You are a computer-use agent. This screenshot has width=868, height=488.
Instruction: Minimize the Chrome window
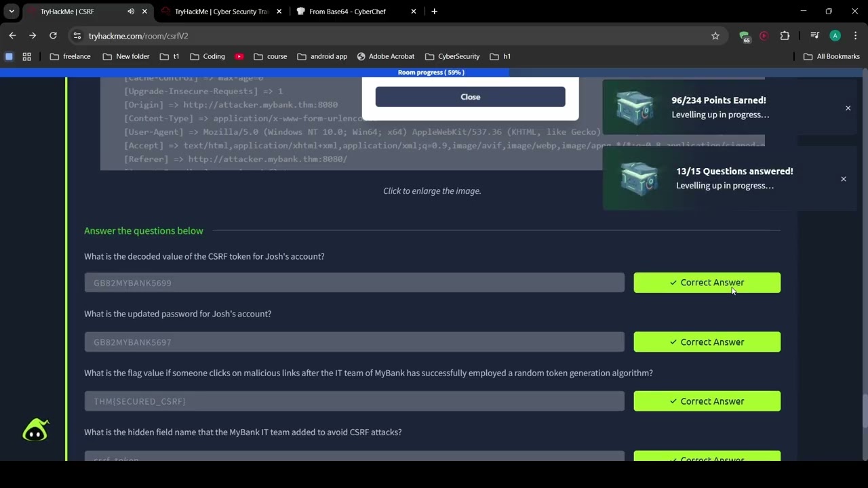pyautogui.click(x=803, y=12)
